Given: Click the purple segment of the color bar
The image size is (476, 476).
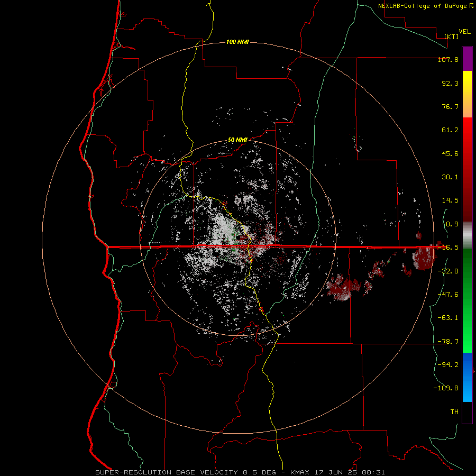Looking at the screenshot, I should (x=467, y=59).
